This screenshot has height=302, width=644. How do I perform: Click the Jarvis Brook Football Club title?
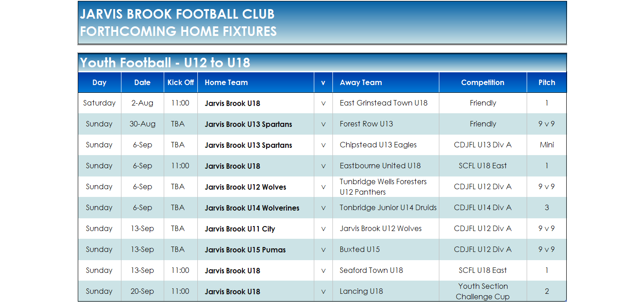[177, 14]
